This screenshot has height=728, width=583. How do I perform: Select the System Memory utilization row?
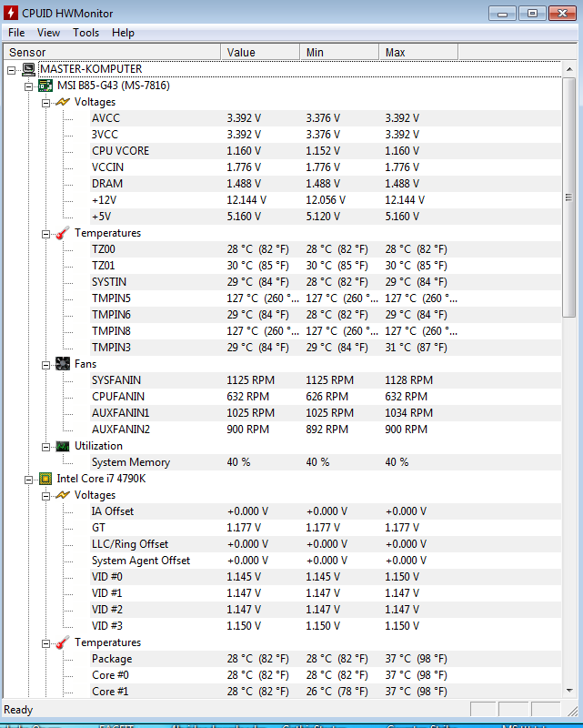pyautogui.click(x=326, y=462)
